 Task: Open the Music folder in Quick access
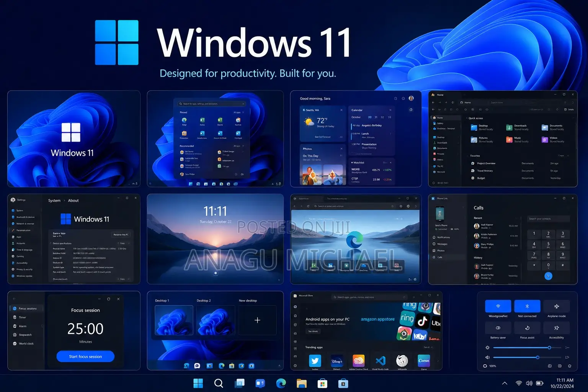pos(518,140)
